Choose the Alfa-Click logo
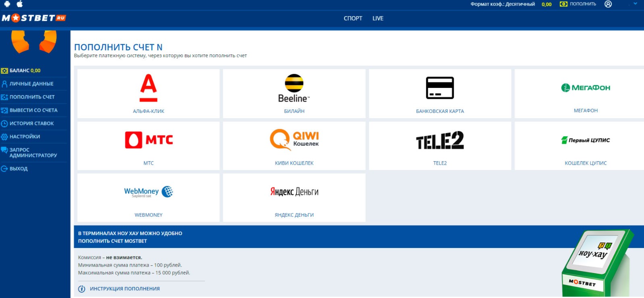644x298 pixels. coord(148,88)
